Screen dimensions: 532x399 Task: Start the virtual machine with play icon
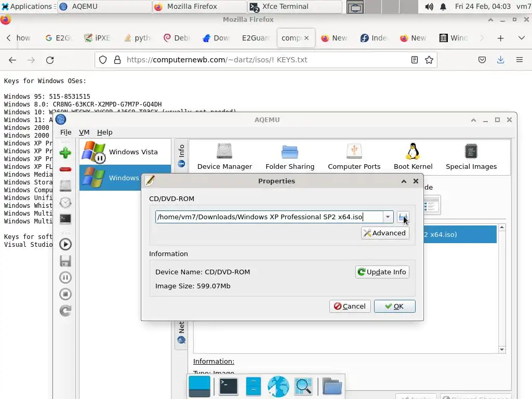pos(65,244)
